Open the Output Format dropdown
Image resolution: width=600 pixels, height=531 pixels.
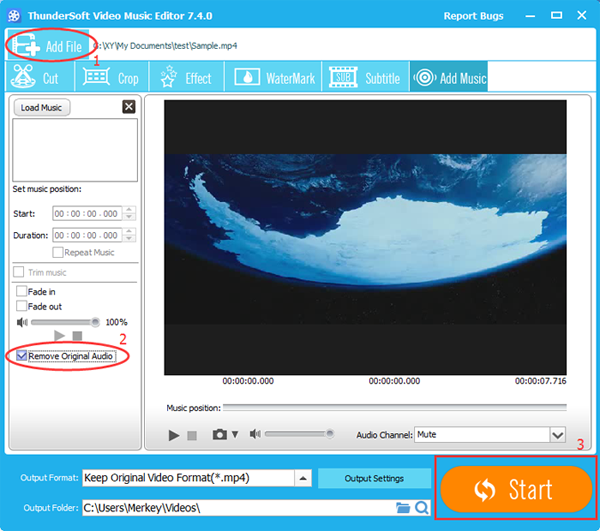click(x=302, y=478)
